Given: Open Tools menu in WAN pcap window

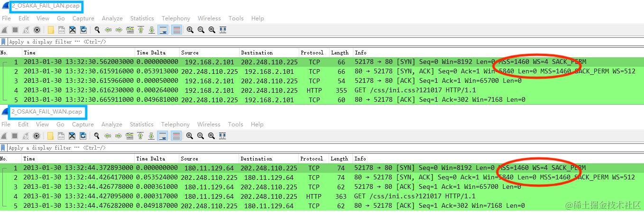Looking at the screenshot, I should (x=236, y=124).
